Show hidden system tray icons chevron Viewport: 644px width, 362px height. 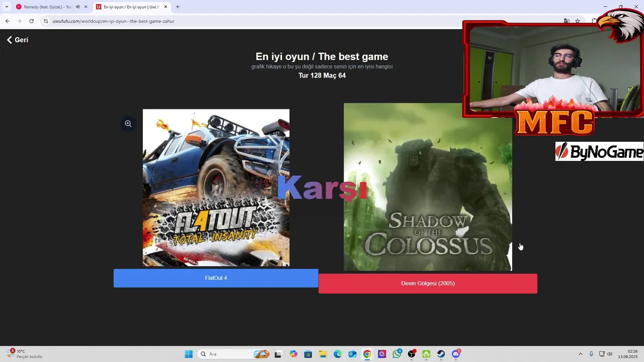coord(580,354)
